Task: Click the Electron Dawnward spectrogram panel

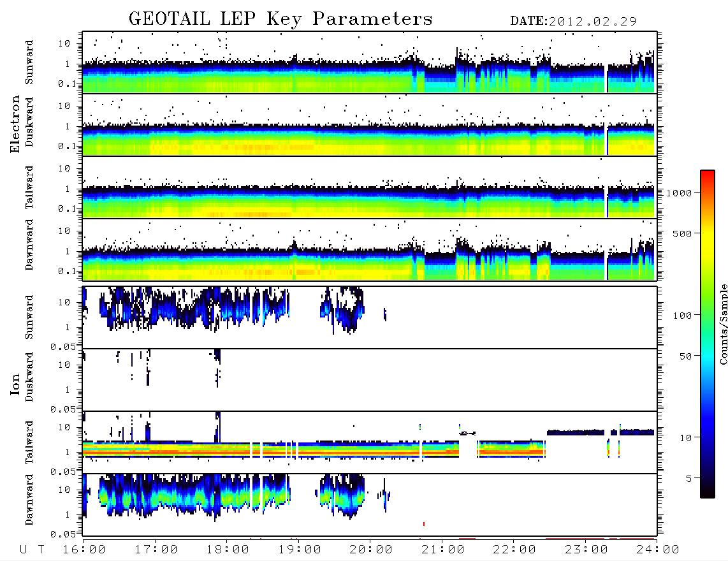Action: point(370,250)
